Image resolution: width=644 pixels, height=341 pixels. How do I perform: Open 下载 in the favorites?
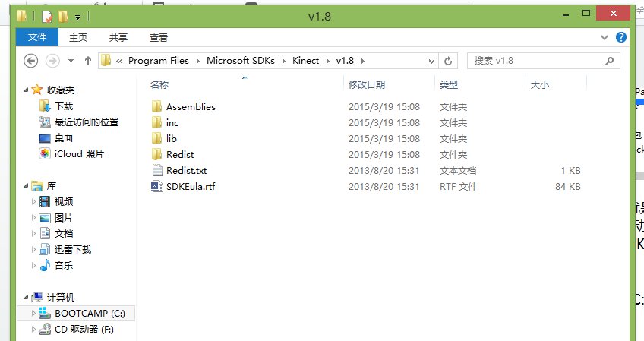click(x=64, y=106)
